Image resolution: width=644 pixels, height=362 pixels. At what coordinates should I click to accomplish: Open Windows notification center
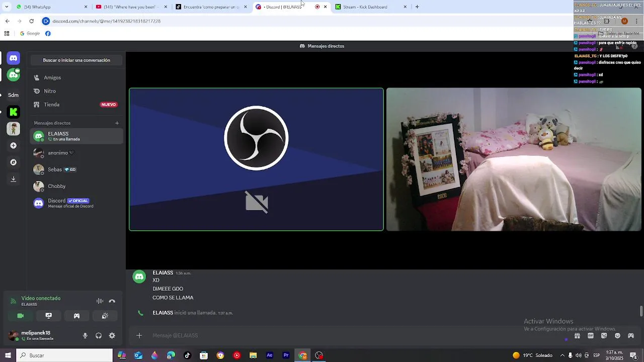point(633,355)
